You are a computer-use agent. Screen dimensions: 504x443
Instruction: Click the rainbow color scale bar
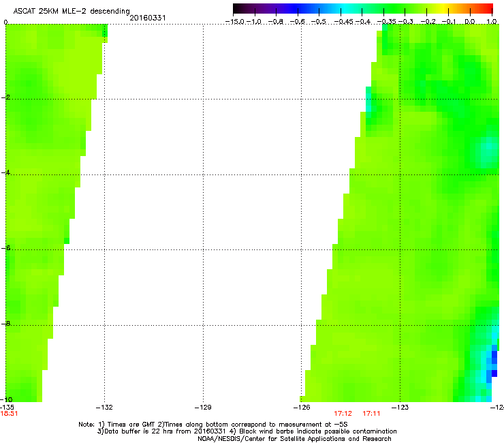pyautogui.click(x=363, y=9)
